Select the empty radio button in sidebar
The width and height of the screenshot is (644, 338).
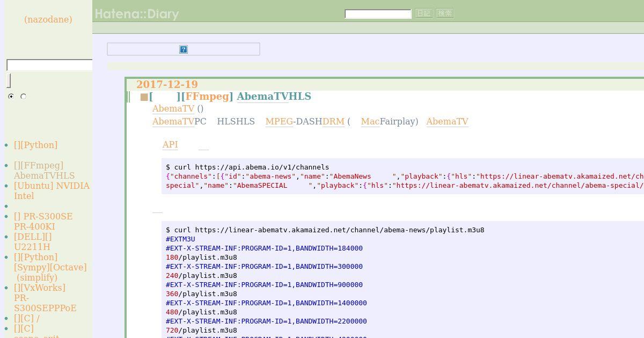point(23,96)
